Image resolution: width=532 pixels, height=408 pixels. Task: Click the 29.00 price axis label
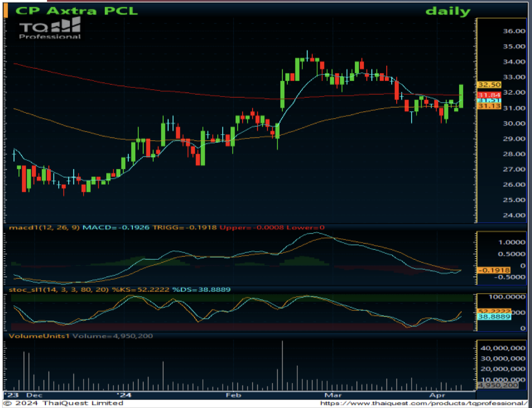[514, 138]
